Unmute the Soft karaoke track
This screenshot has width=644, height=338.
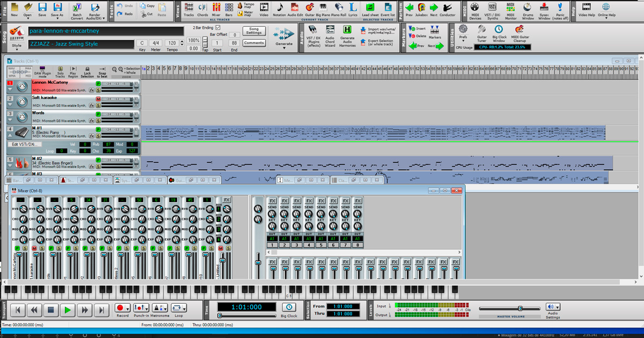(x=98, y=99)
